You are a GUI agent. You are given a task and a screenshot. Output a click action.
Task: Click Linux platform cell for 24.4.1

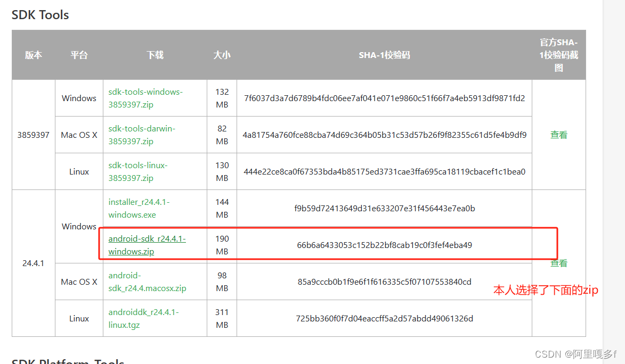pos(79,318)
